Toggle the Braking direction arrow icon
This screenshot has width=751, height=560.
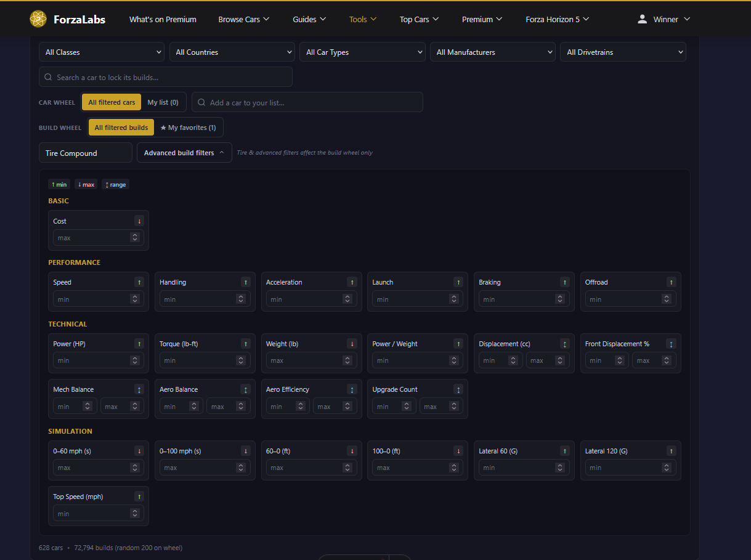pyautogui.click(x=565, y=282)
